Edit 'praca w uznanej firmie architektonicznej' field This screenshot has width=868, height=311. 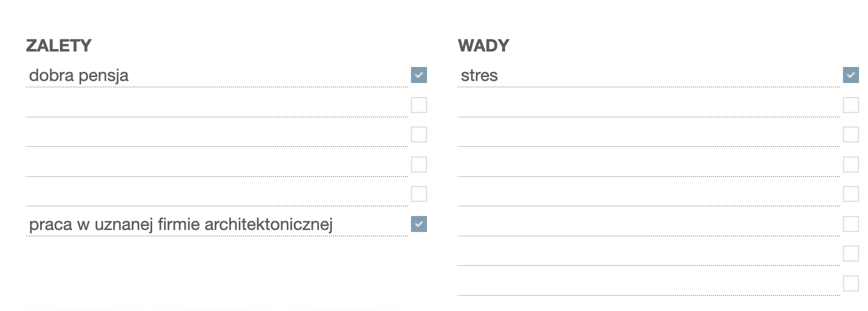(x=217, y=224)
